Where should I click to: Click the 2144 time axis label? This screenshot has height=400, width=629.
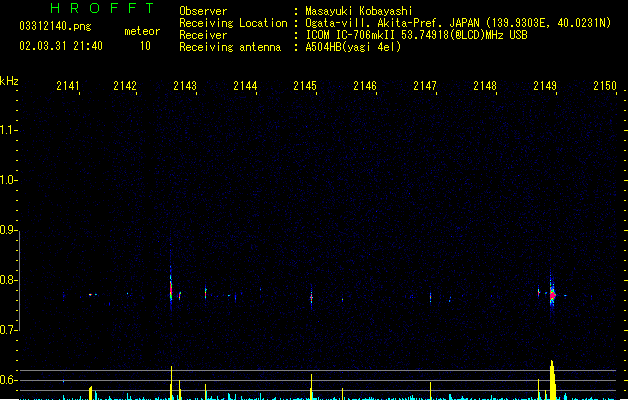245,86
